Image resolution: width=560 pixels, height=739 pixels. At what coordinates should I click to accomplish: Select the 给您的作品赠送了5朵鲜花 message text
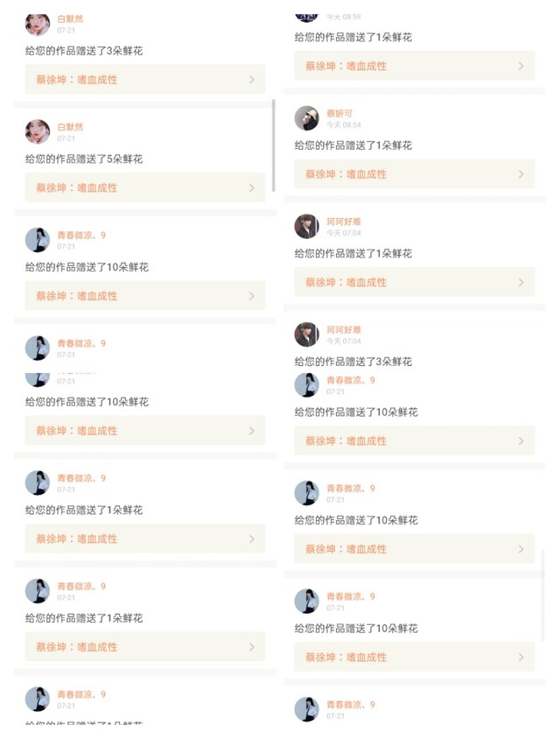point(84,158)
